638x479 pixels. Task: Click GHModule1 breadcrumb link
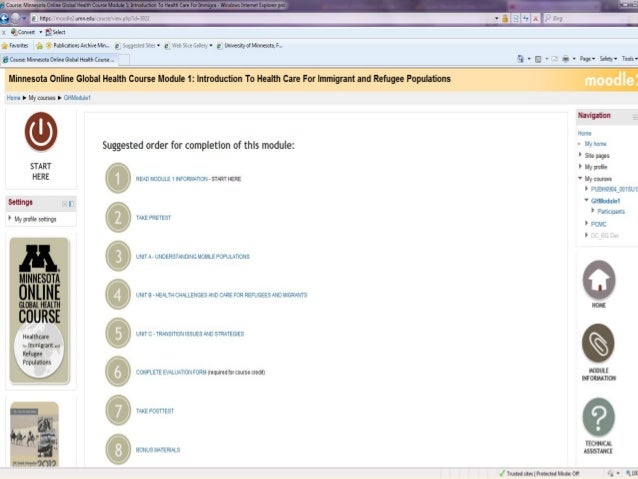point(77,98)
